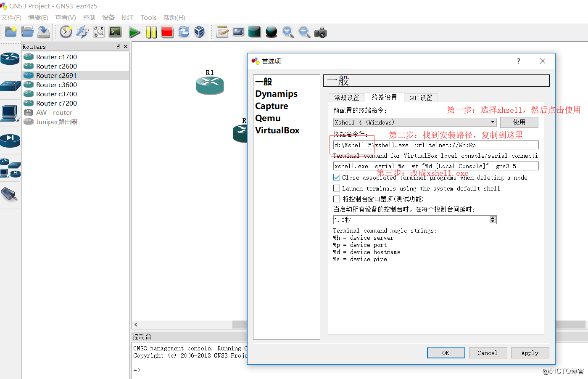Screen dimensions: 588x379
Task: Click OK in preferences dialog
Action: (446, 353)
